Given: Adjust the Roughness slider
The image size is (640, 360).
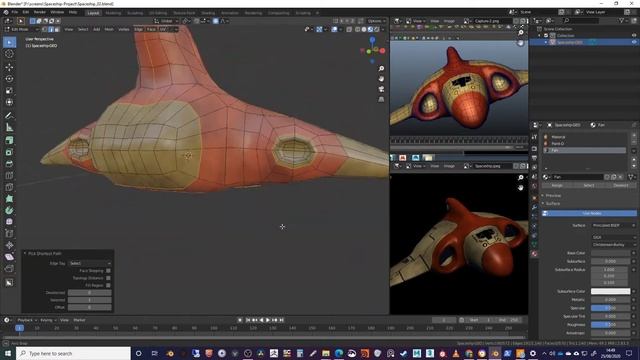Looking at the screenshot, I should (610, 325).
